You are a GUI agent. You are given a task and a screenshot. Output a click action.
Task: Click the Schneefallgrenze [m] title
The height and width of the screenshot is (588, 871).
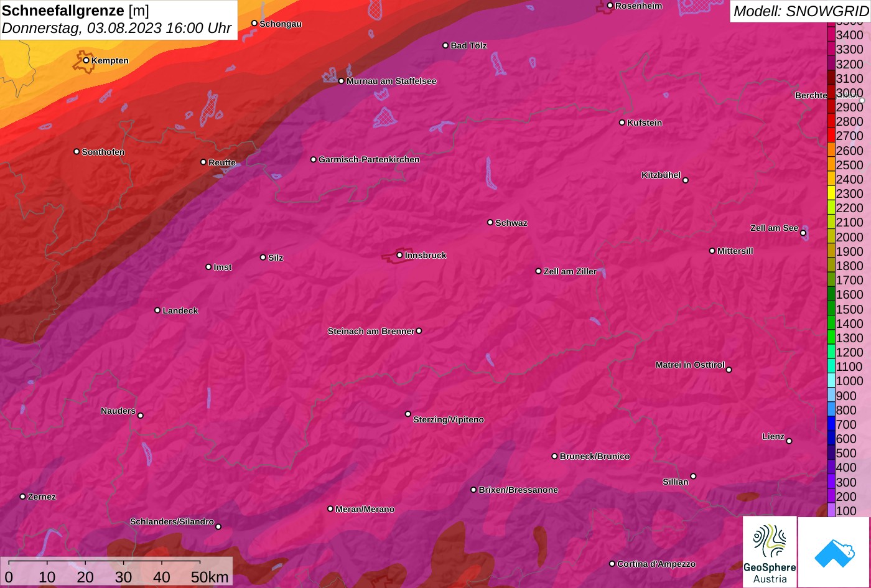[75, 11]
